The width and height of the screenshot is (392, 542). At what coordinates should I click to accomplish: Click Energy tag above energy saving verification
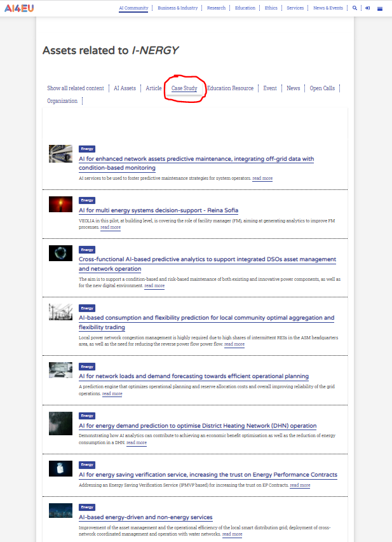pos(87,465)
